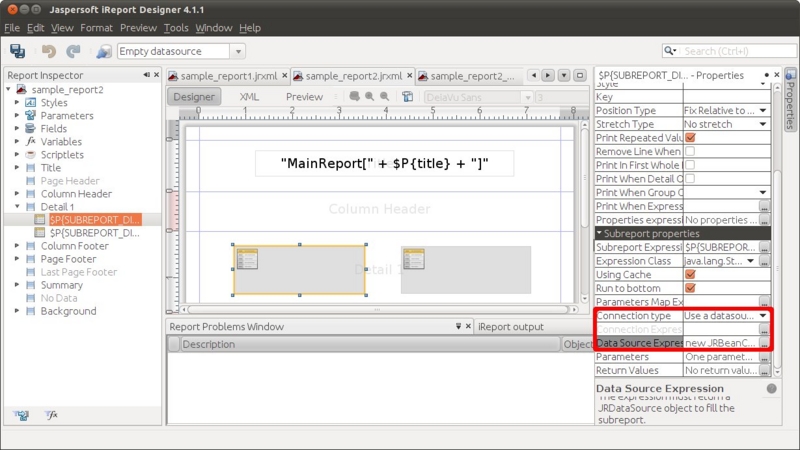Viewport: 800px width, 450px height.
Task: Open the Connection type dropdown
Action: pos(763,316)
